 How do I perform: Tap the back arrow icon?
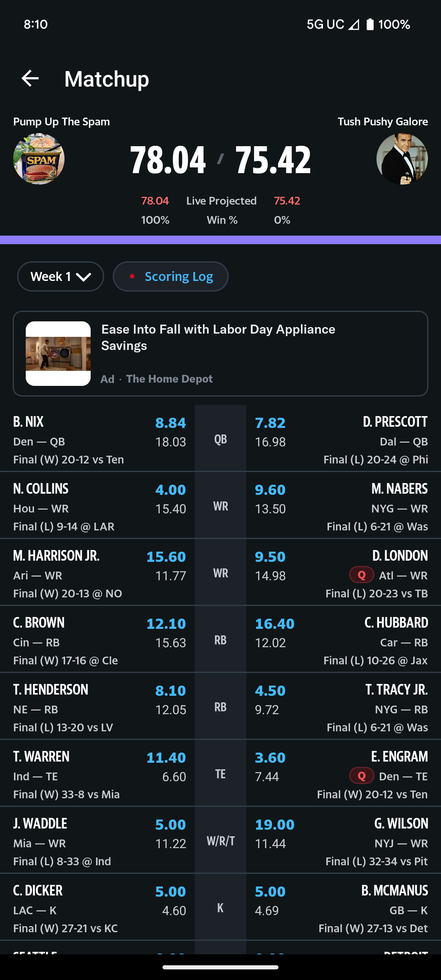[30, 78]
